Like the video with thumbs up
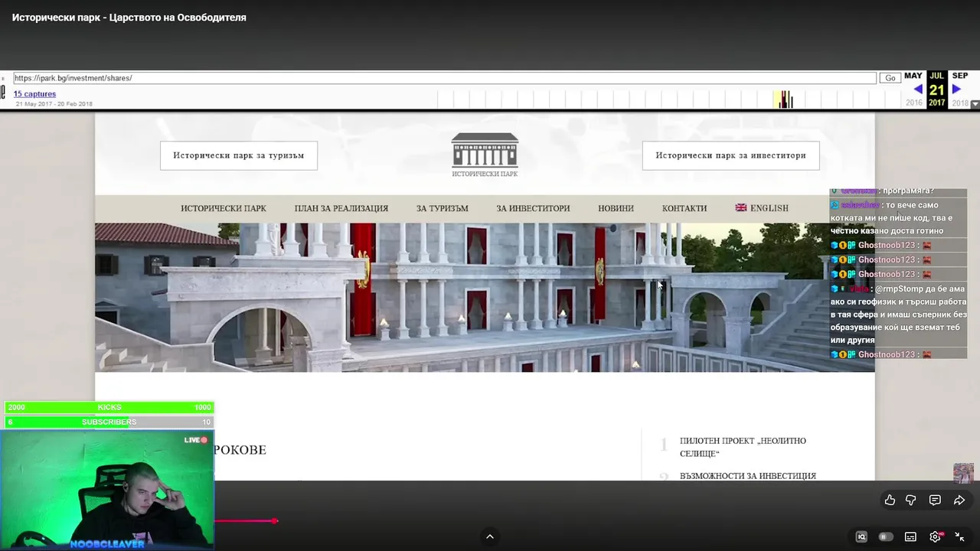Image resolution: width=980 pixels, height=551 pixels. tap(890, 500)
